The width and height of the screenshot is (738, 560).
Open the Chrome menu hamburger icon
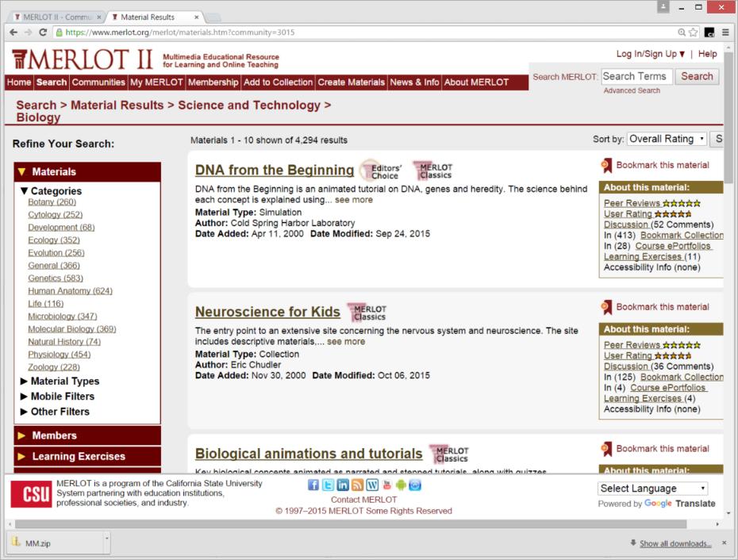pyautogui.click(x=725, y=32)
